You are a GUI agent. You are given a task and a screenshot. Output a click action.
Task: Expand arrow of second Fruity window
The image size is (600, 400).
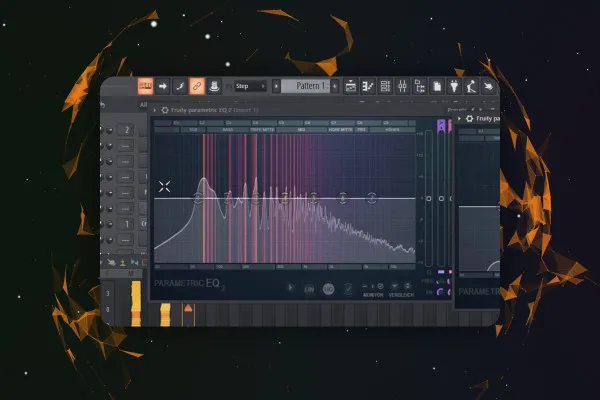(459, 119)
